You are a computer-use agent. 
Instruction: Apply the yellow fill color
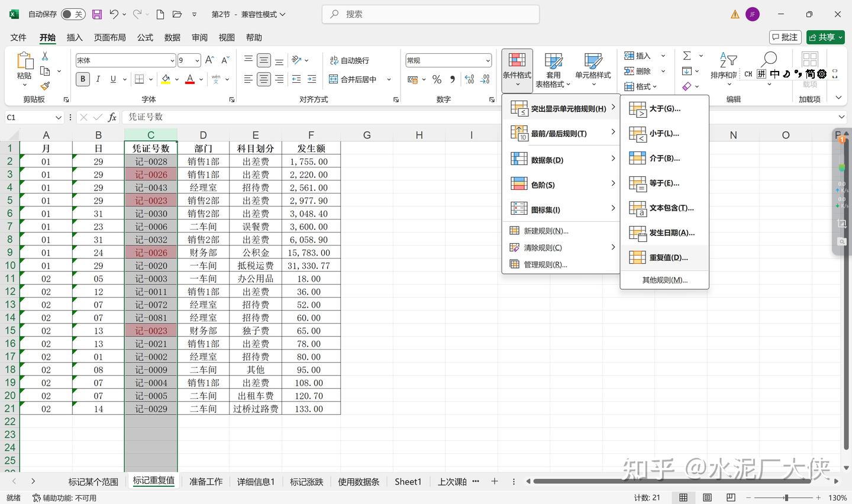pyautogui.click(x=166, y=79)
